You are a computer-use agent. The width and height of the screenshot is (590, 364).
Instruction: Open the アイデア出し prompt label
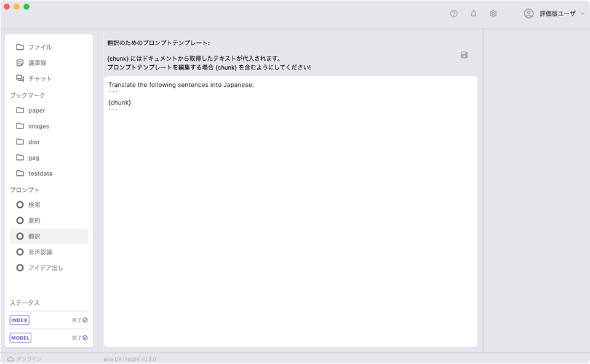46,267
